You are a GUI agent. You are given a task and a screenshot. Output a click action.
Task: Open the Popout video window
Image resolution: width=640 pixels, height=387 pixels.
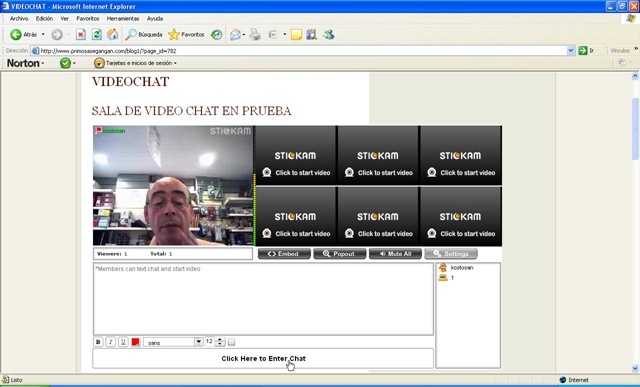point(340,254)
